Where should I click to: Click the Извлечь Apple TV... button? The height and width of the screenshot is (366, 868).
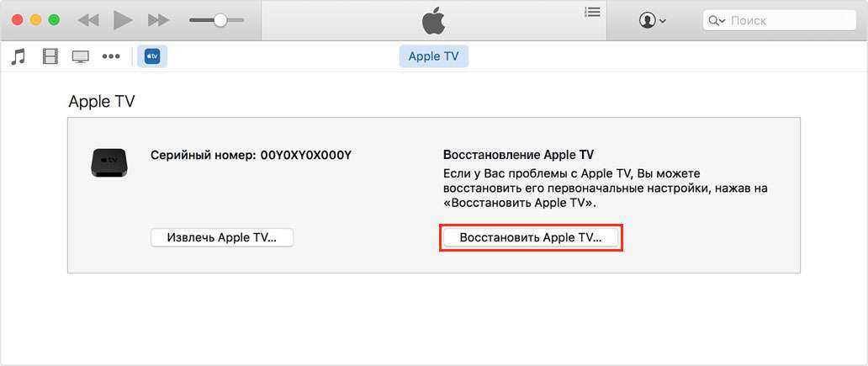[x=222, y=237]
